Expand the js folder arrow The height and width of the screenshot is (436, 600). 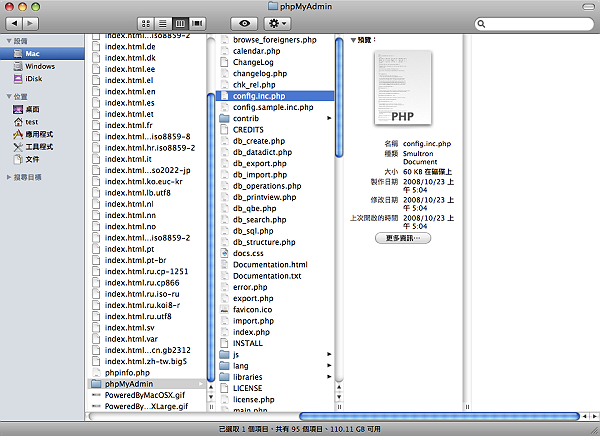329,354
